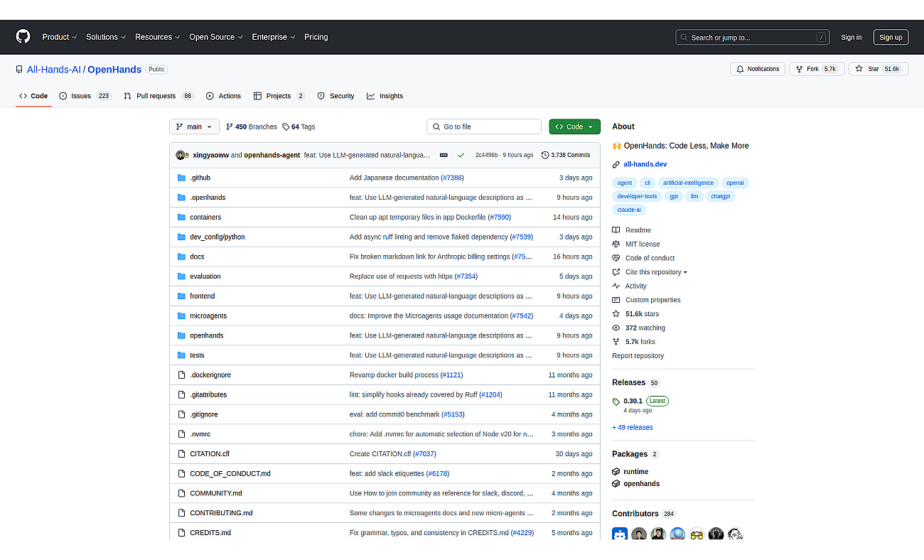Click the openhands package icon
The image size is (924, 560).
pyautogui.click(x=616, y=484)
